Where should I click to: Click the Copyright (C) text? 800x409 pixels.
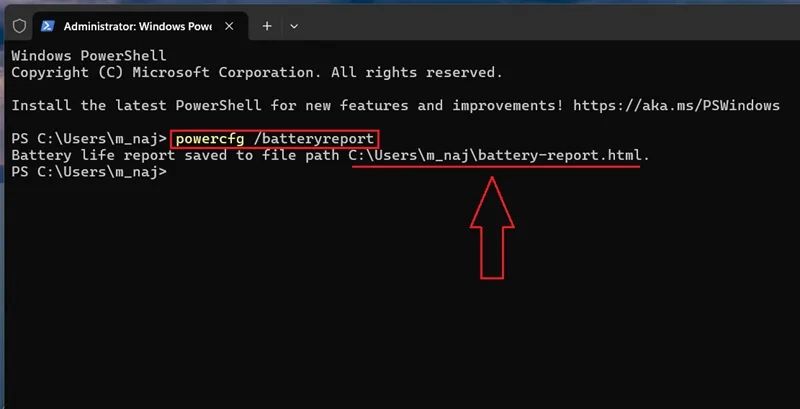pos(67,72)
